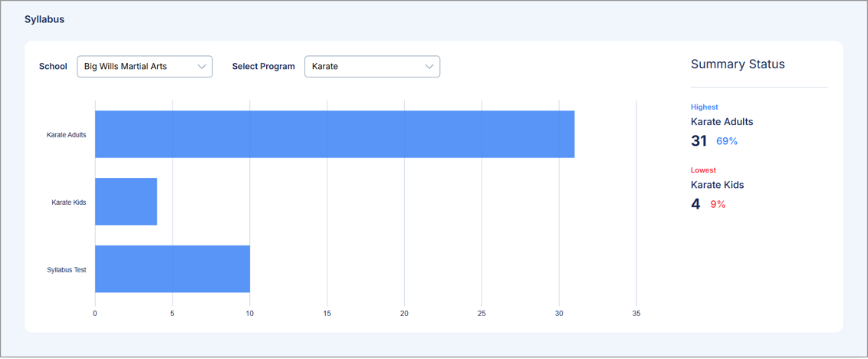868x359 pixels.
Task: Select the Karate Kids bar in the chart
Action: click(x=126, y=202)
